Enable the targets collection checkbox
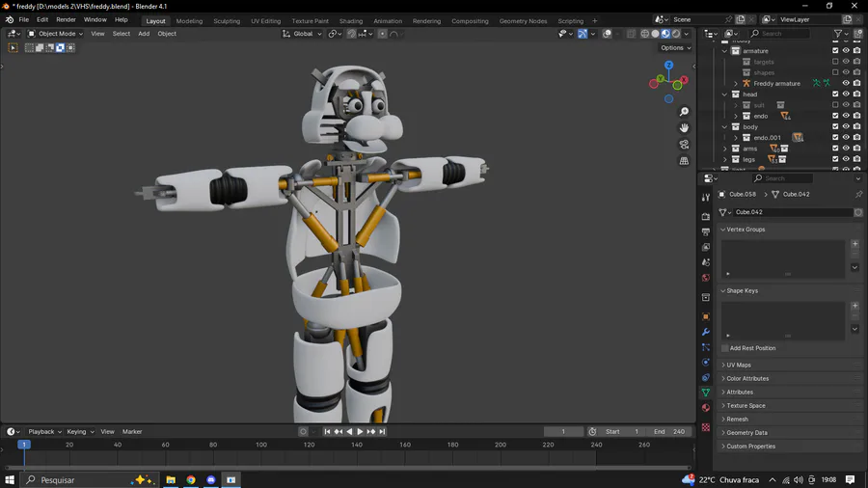 click(x=835, y=62)
